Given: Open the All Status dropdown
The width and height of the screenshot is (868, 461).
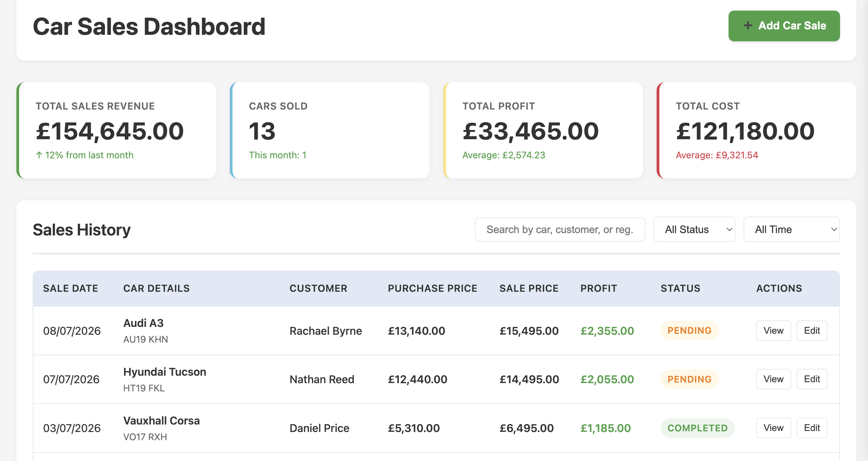Looking at the screenshot, I should pos(694,229).
